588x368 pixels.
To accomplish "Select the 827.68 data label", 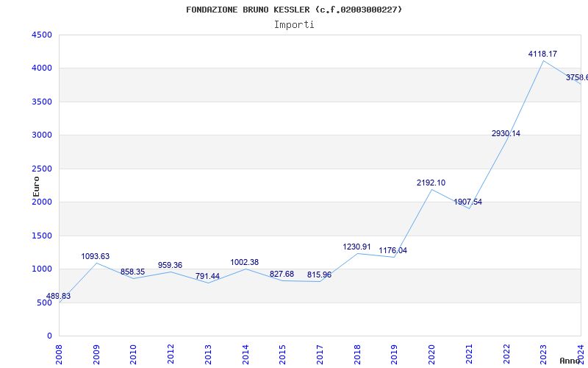I will [282, 274].
